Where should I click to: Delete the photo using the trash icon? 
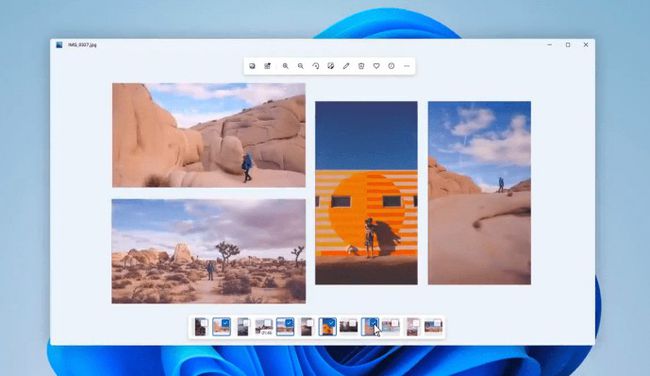pos(361,66)
